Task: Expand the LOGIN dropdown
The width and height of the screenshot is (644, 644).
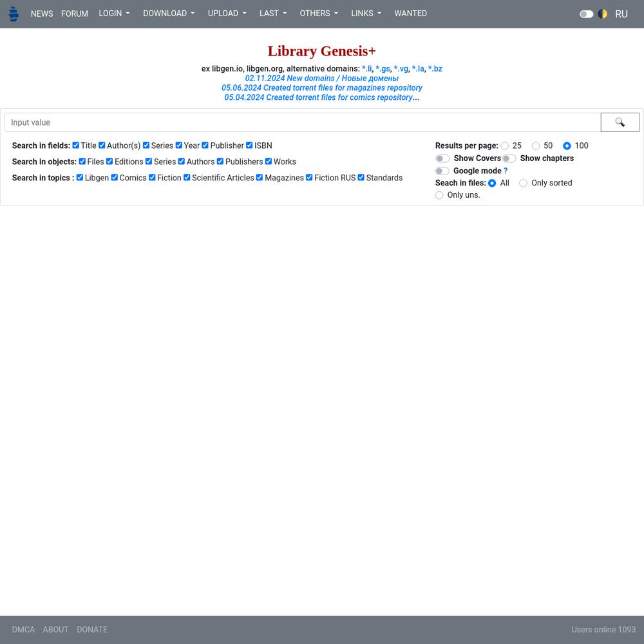Action: point(114,13)
